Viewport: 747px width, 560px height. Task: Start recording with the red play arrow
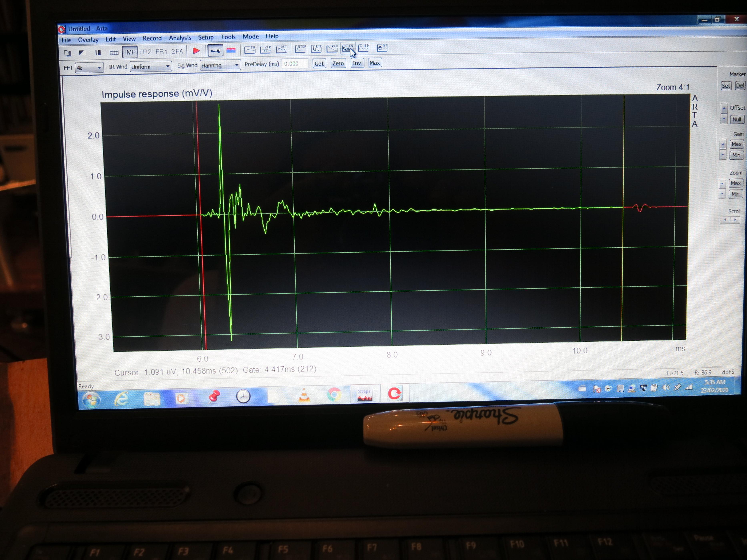tap(196, 51)
